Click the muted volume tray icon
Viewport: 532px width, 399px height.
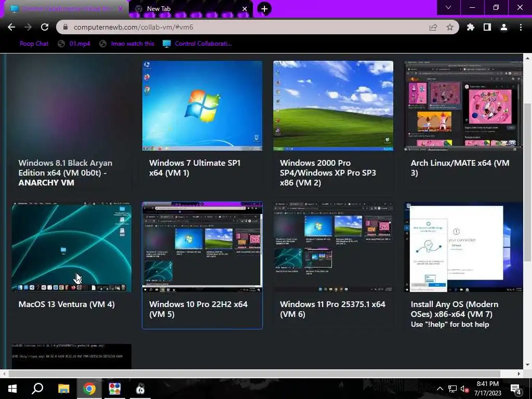(465, 389)
